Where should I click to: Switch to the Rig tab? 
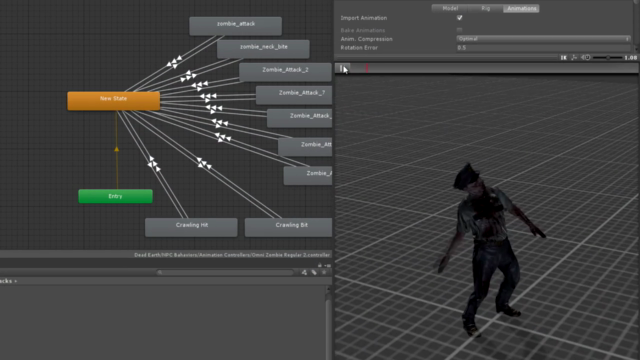pyautogui.click(x=485, y=8)
